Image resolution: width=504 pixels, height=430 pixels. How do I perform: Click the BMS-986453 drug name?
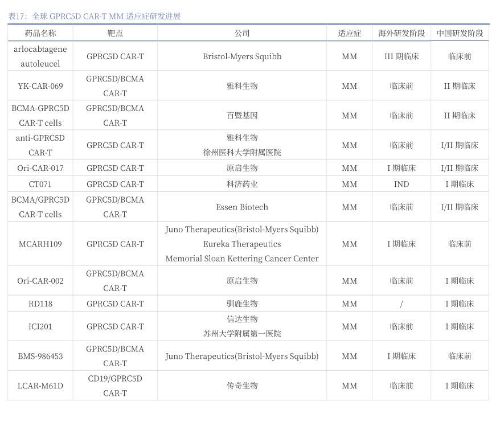(40, 356)
